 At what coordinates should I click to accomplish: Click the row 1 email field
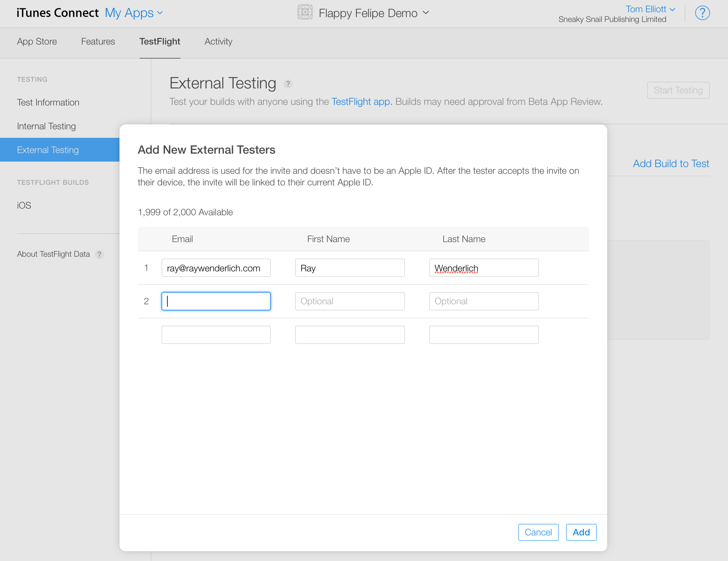point(216,268)
